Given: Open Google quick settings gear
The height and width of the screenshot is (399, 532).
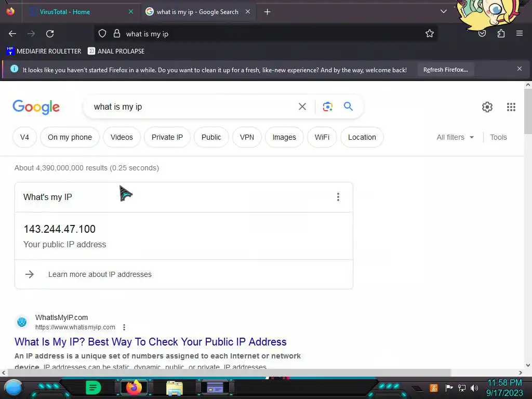Looking at the screenshot, I should click(x=487, y=107).
